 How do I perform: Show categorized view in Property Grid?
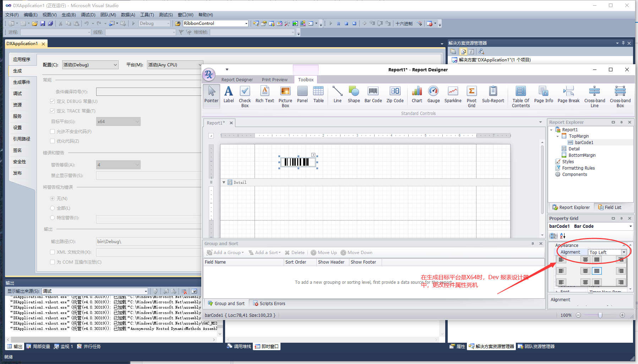pyautogui.click(x=554, y=236)
